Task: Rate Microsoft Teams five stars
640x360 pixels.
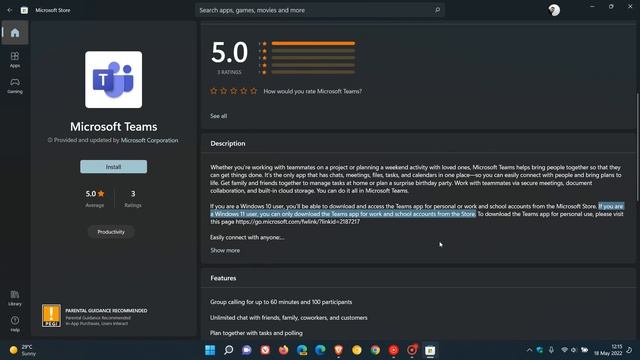Action: click(x=253, y=91)
